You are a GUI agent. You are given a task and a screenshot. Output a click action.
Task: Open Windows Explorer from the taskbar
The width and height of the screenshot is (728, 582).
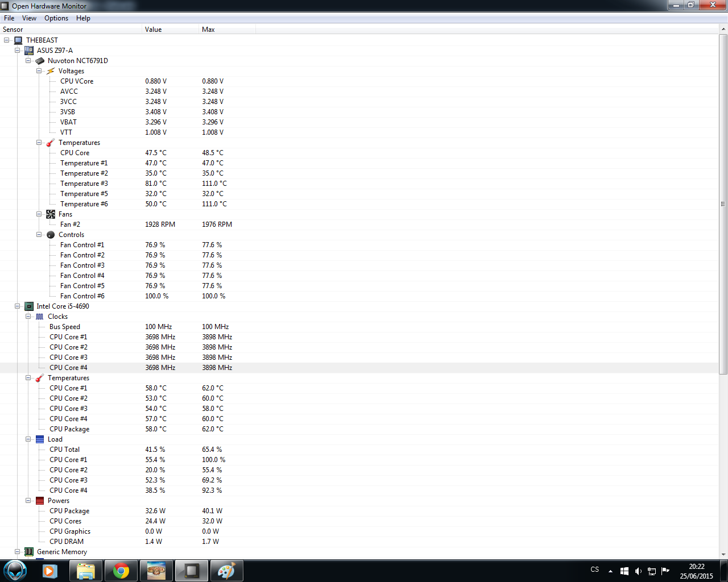86,571
